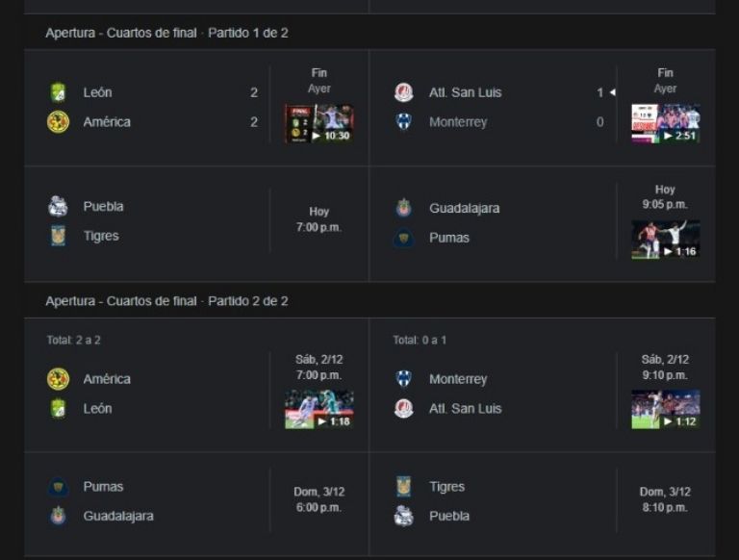The width and height of the screenshot is (739, 560).
Task: Open the Tigres vs Puebla Sunday 8:10 p.m. match
Action: coord(543,501)
